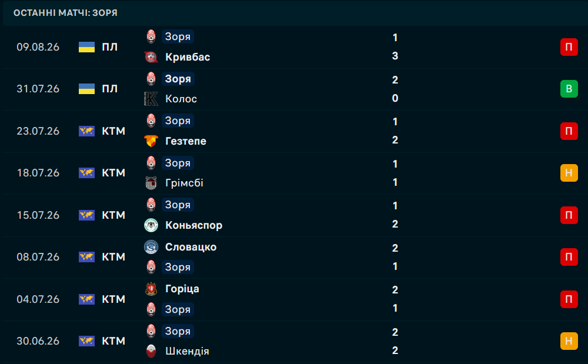588x364 pixels.
Task: Click the Шкендія club logo
Action: (x=151, y=351)
